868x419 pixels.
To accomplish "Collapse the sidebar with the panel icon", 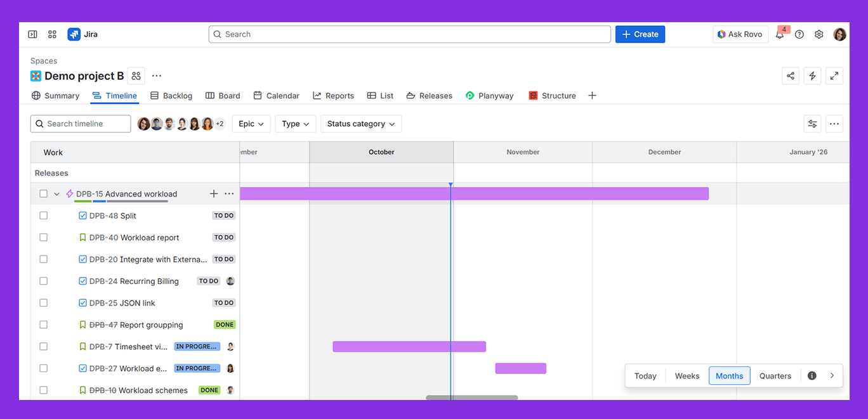I will pyautogui.click(x=32, y=34).
